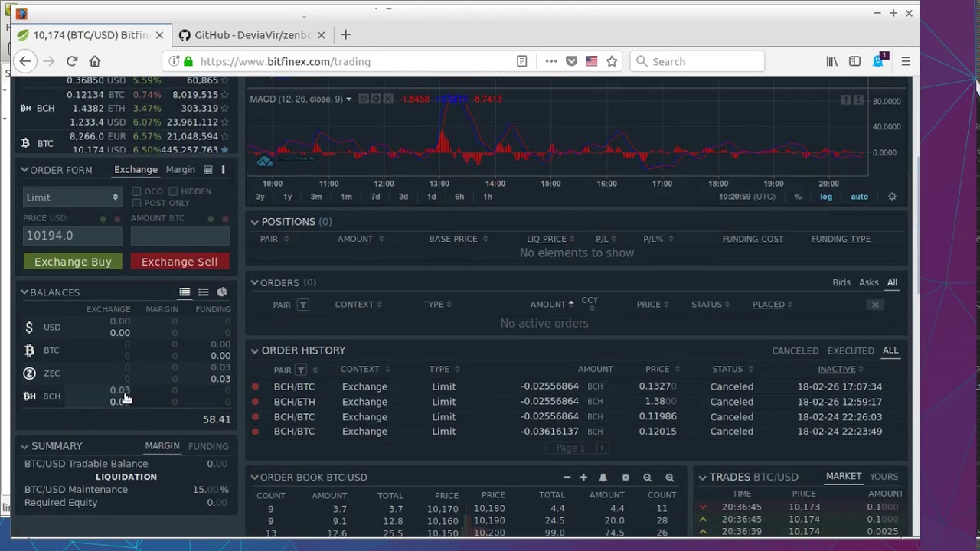Image resolution: width=980 pixels, height=551 pixels.
Task: Check the POST ONLY option
Action: pos(136,203)
